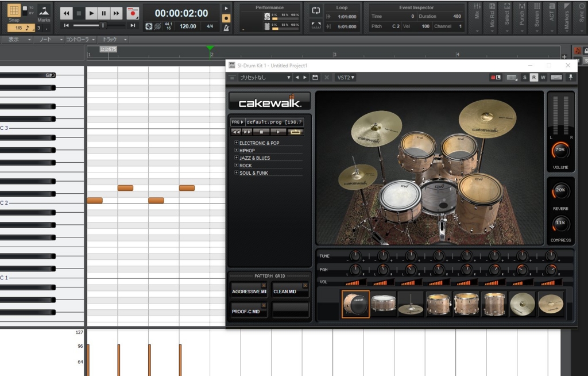Image resolution: width=588 pixels, height=376 pixels.
Task: Click loop end time 5:01:000
Action: pyautogui.click(x=347, y=26)
